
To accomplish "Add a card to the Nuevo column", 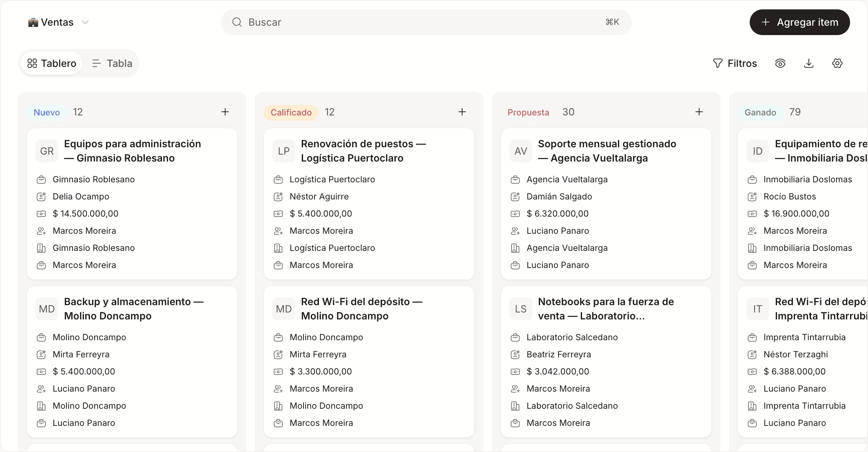I will pos(225,112).
